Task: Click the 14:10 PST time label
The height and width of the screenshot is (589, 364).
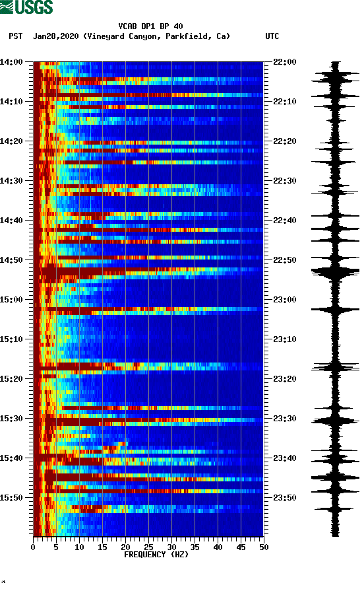Action: coord(11,102)
